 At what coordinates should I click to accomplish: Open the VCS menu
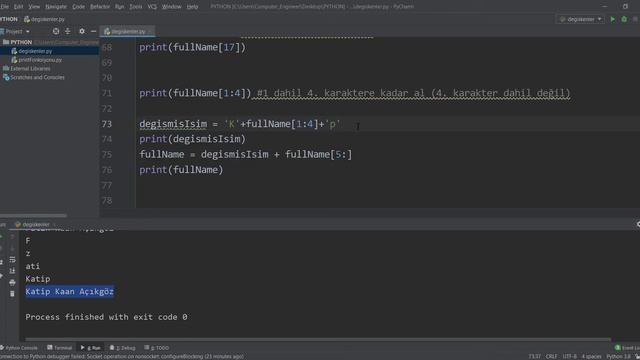(152, 7)
